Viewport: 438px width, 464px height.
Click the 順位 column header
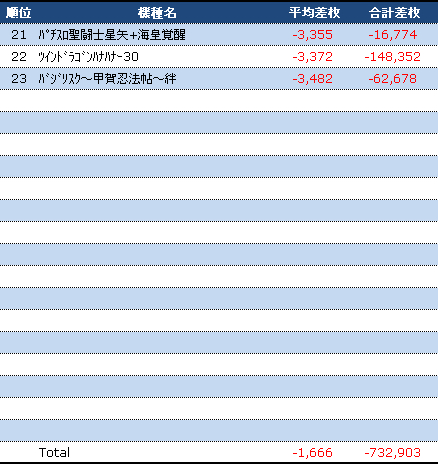pyautogui.click(x=19, y=13)
